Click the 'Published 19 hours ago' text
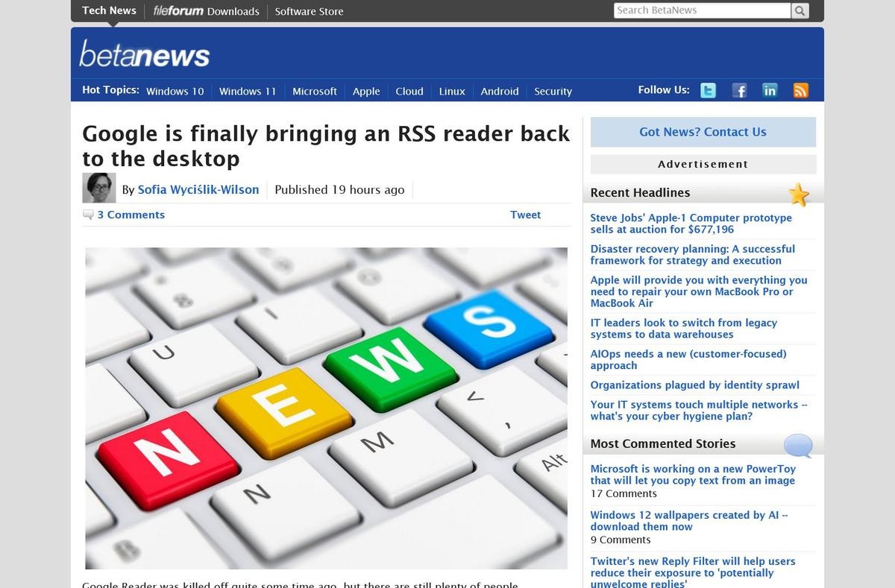895x588 pixels. pos(339,189)
